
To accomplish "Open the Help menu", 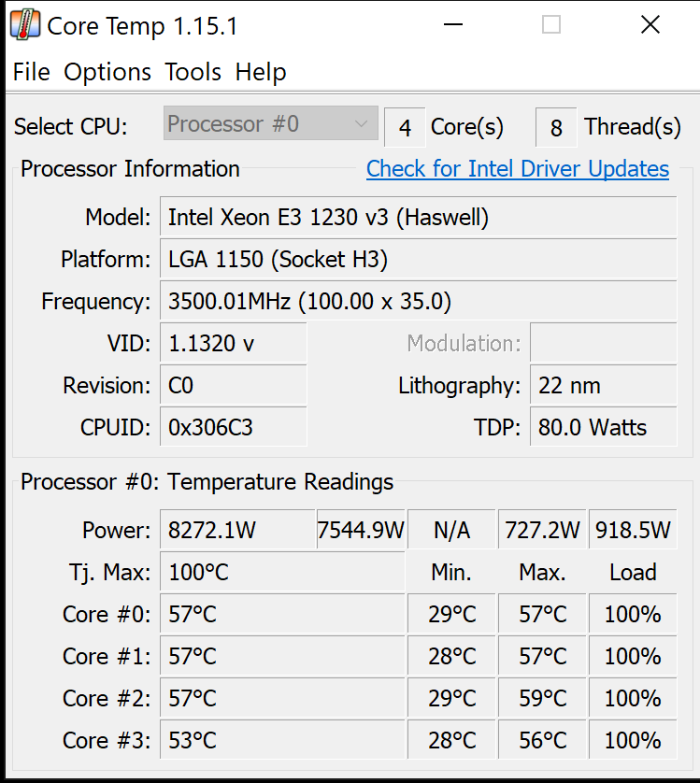I will tap(260, 72).
